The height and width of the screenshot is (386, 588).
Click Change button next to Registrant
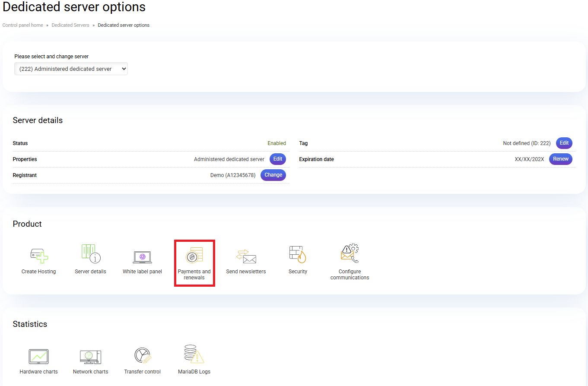[x=273, y=175]
